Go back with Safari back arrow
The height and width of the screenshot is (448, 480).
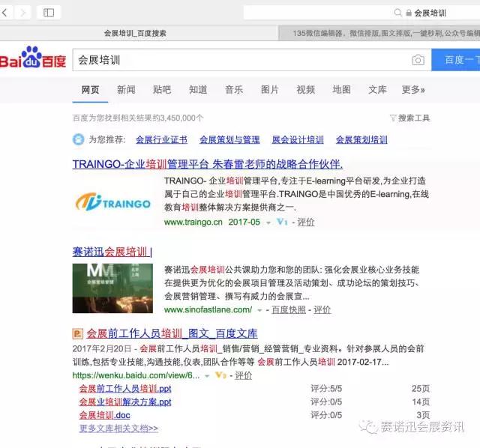[x=4, y=13]
